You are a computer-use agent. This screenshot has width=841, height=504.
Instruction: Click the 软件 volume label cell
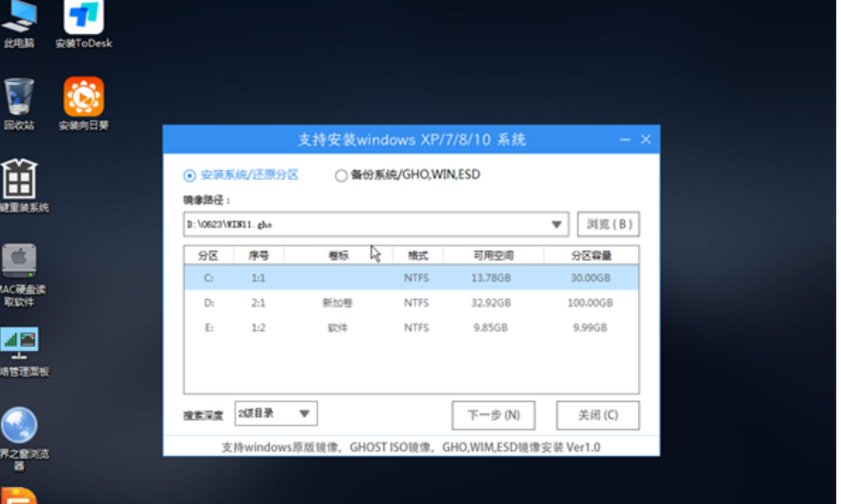(x=337, y=328)
